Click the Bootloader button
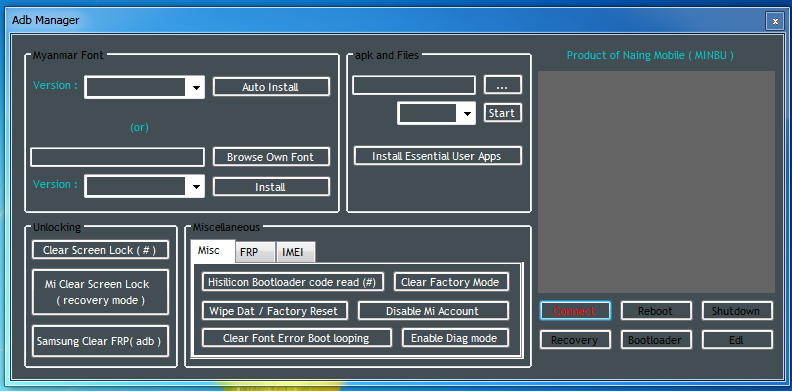 (656, 339)
